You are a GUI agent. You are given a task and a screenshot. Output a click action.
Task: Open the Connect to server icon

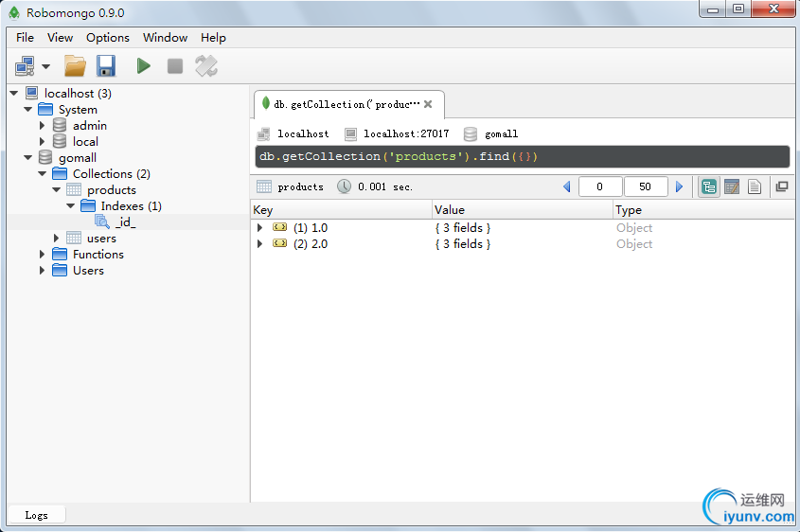pyautogui.click(x=25, y=66)
